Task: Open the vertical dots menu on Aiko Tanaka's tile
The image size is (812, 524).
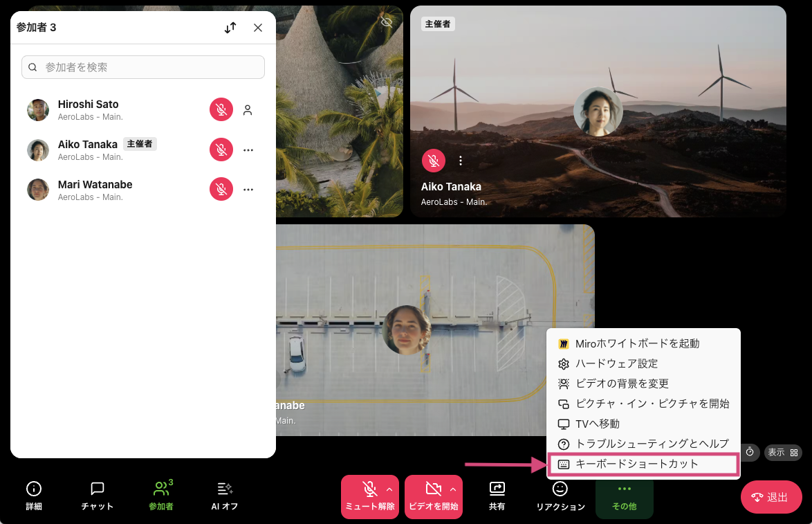Action: 461,160
